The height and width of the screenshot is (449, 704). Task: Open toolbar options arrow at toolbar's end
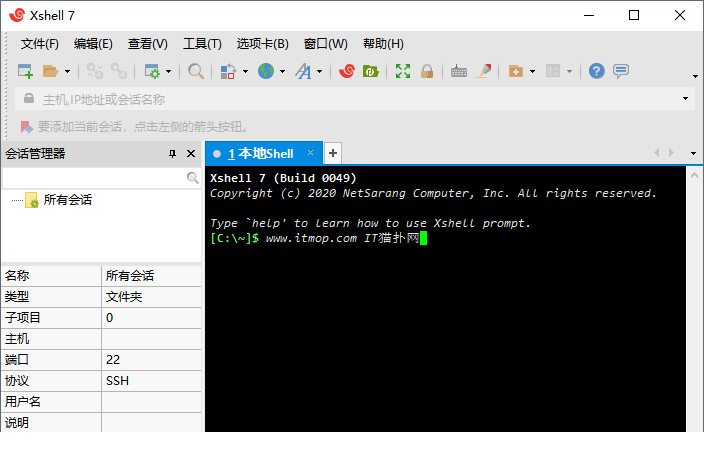(x=695, y=76)
